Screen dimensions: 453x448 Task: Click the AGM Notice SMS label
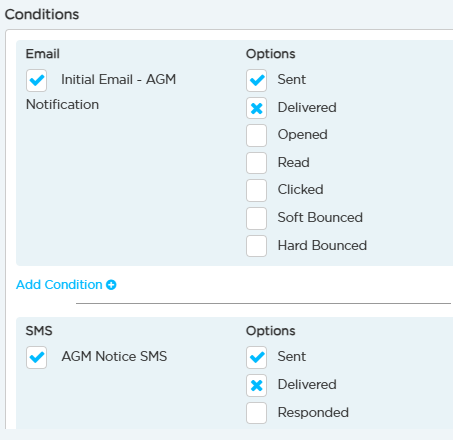[x=114, y=356]
